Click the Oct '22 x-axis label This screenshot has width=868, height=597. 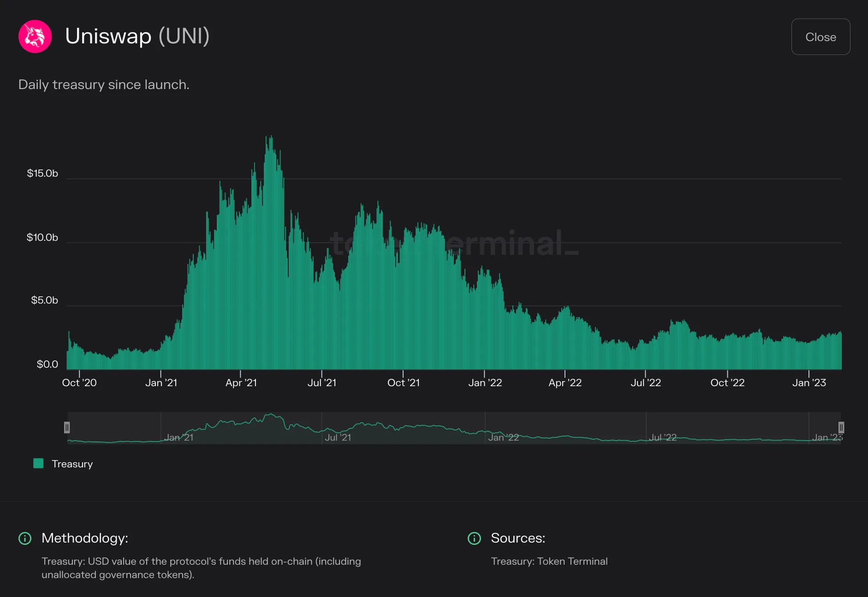[x=727, y=382]
